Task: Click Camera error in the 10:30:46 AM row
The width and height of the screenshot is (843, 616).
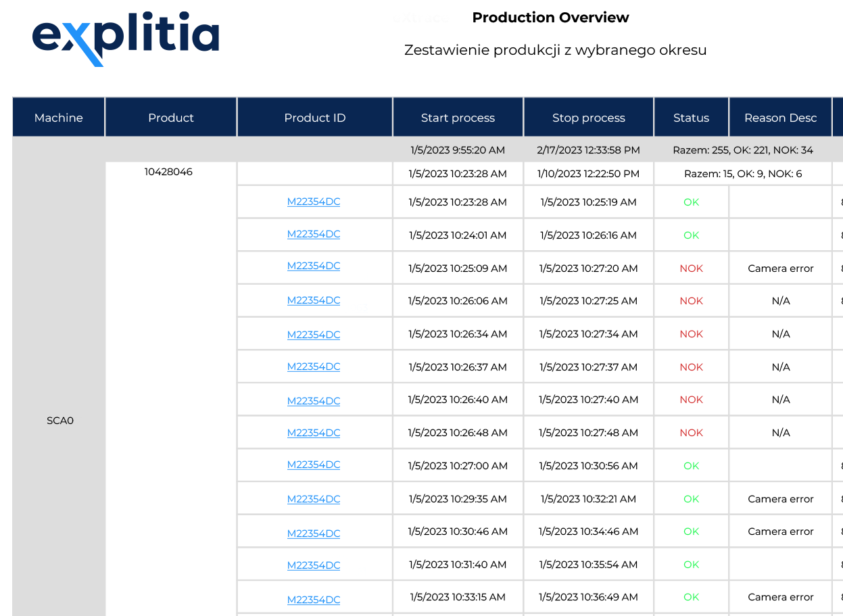Action: click(x=781, y=531)
